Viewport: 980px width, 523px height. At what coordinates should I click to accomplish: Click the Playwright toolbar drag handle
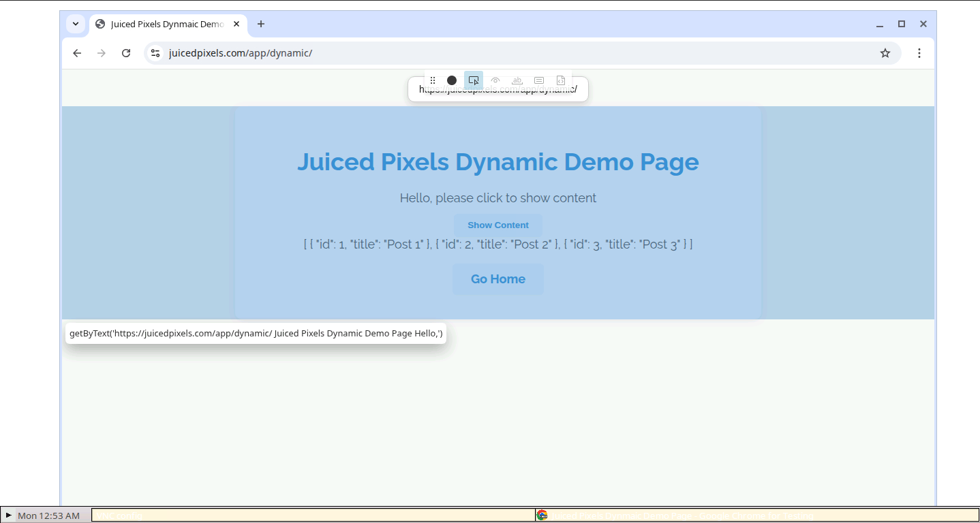point(433,80)
